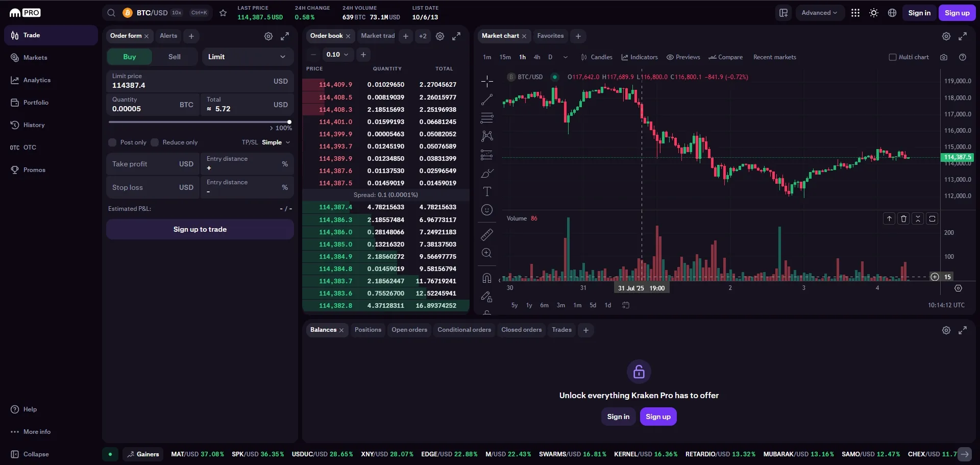Select the pattern drawing tool
The image size is (980, 465).
487,136
